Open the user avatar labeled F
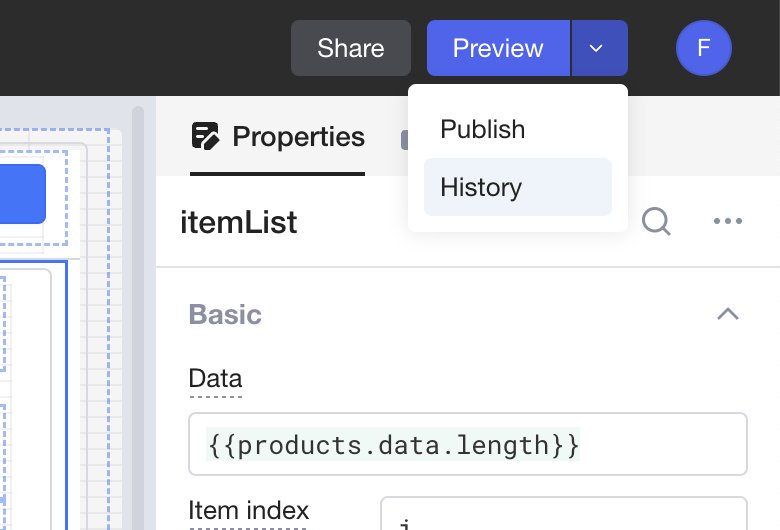Screen dimensions: 780x530 click(704, 48)
